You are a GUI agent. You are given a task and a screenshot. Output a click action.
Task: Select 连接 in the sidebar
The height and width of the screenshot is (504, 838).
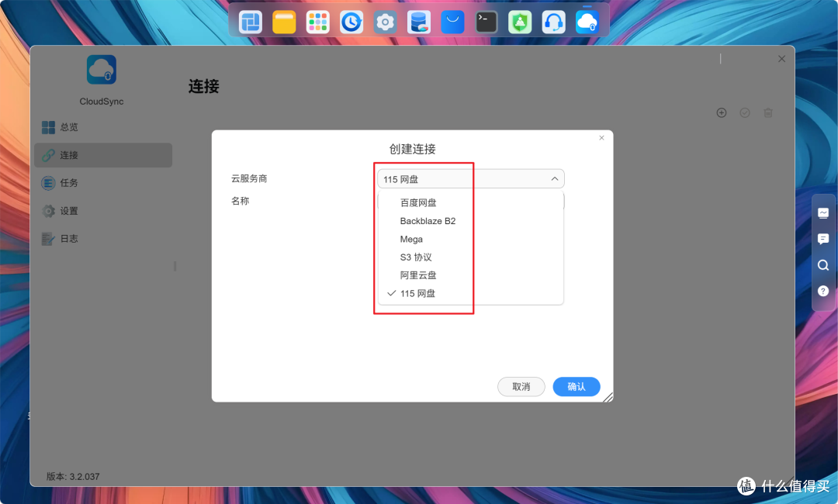(103, 155)
